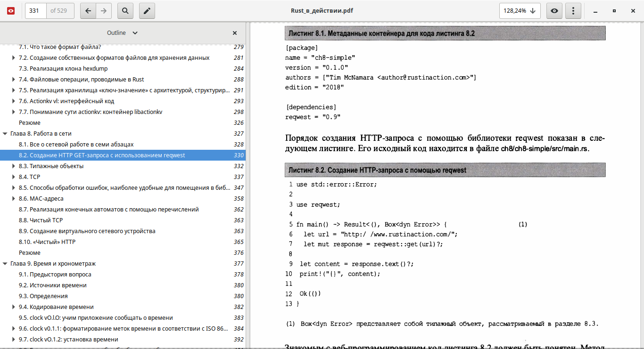Screen dimensions: 644x349
Task: Open outline entry 8.10 «Чистый» HTTP
Action: (52, 242)
